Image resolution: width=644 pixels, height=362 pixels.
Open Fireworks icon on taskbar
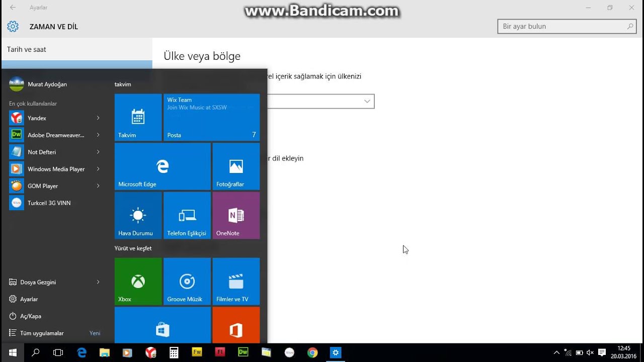[197, 352]
